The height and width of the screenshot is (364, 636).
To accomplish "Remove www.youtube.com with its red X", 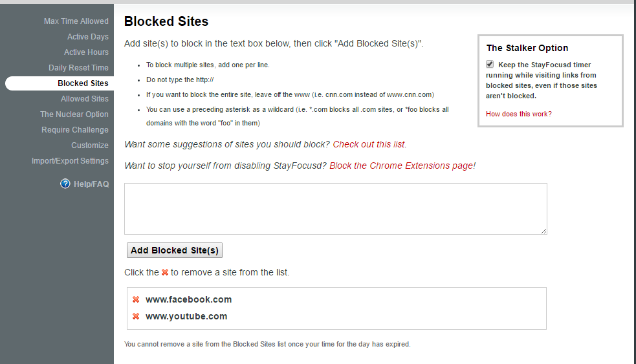I will point(136,316).
